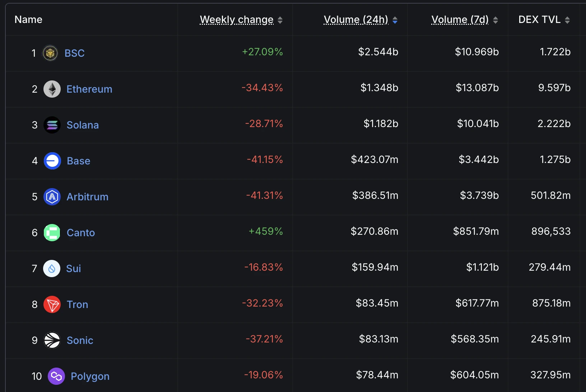Click the Name column header
The image size is (586, 392).
28,20
